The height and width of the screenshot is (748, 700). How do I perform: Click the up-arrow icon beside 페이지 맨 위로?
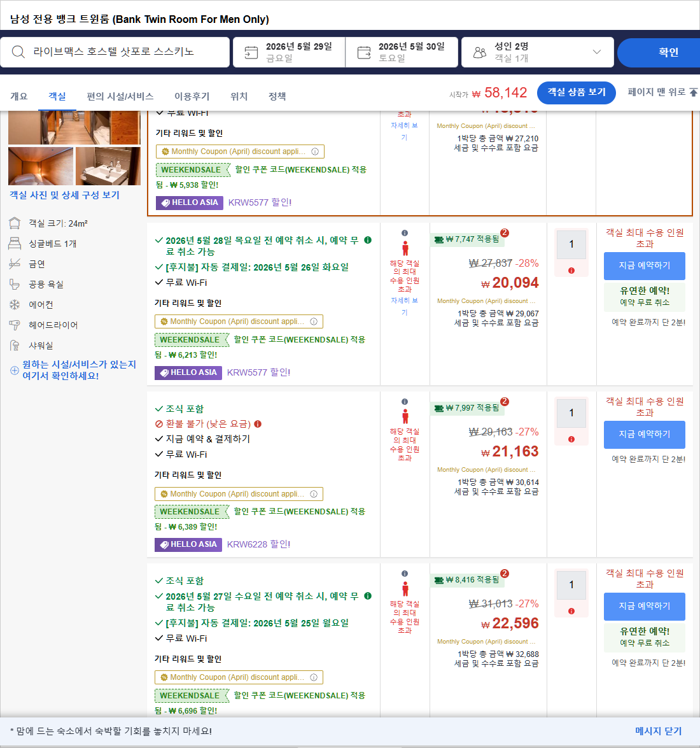tap(694, 92)
